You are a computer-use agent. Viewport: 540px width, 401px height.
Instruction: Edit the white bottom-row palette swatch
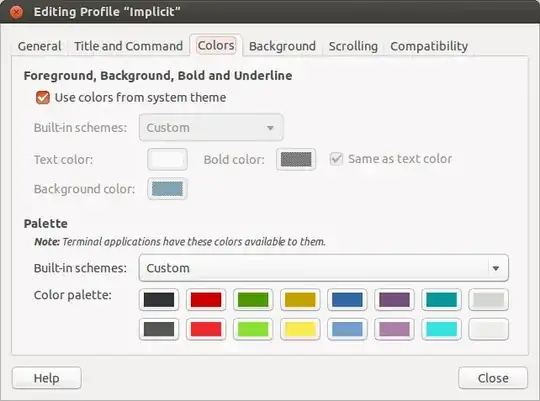click(488, 329)
